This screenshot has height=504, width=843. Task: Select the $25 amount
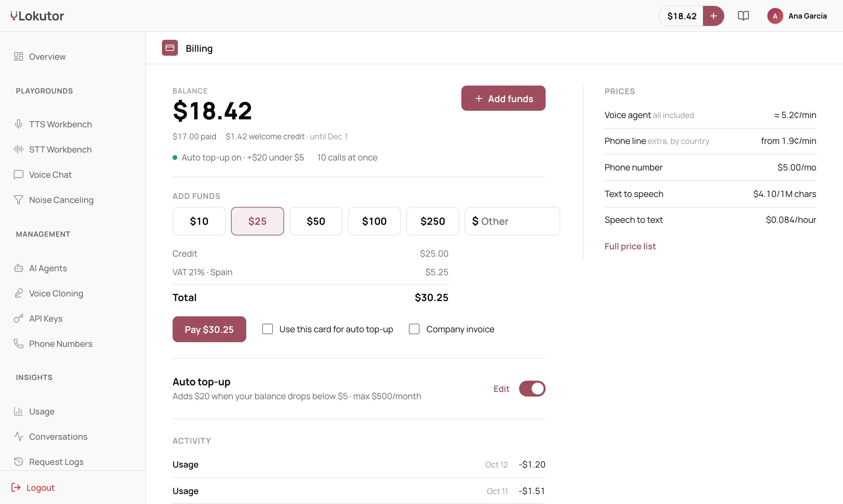pos(257,221)
